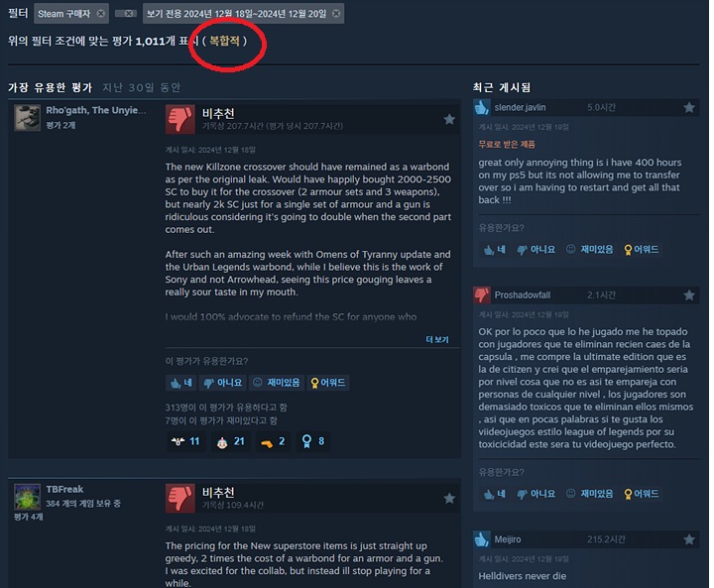The image size is (714, 588).
Task: Select the '지난 30일 동안' tab
Action: tap(142, 87)
